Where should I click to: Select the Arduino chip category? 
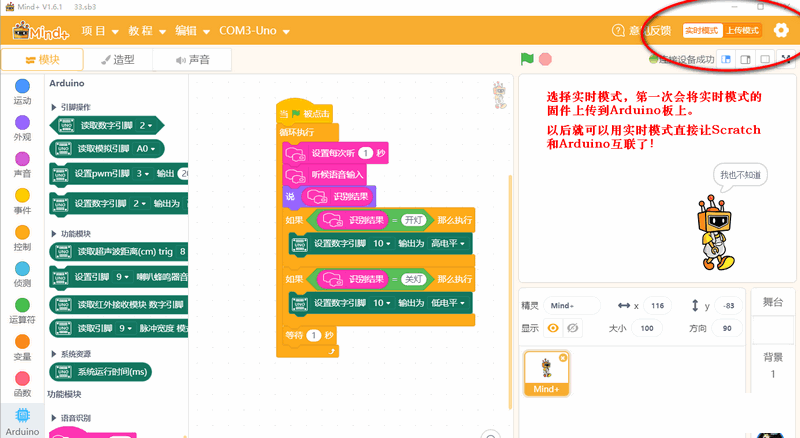[22, 422]
